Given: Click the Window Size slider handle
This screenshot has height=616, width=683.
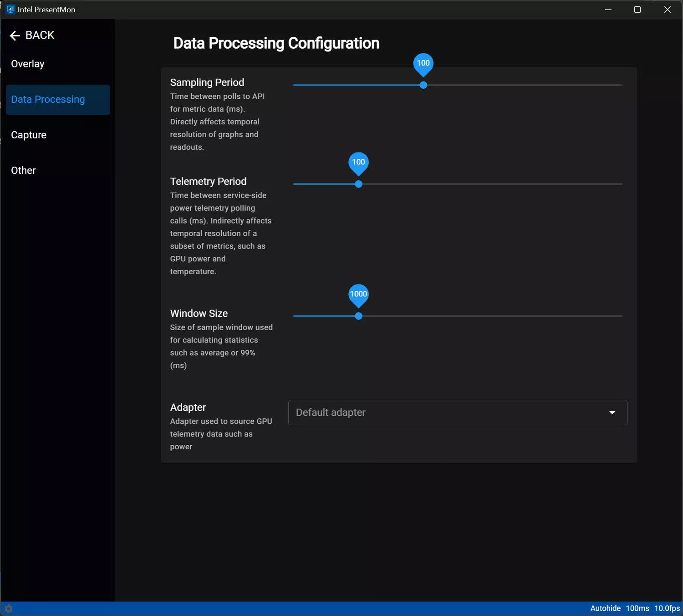Looking at the screenshot, I should click(359, 316).
